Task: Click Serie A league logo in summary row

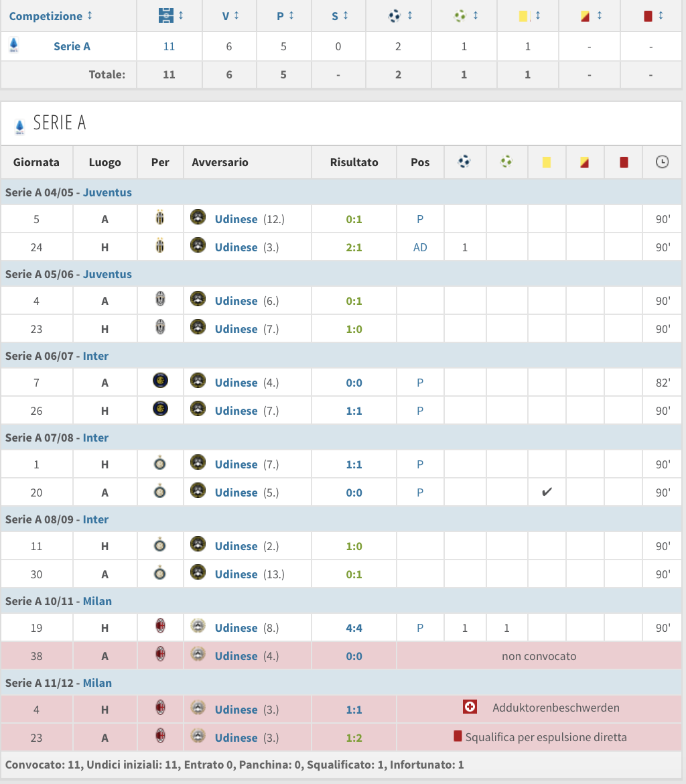Action: pyautogui.click(x=13, y=46)
